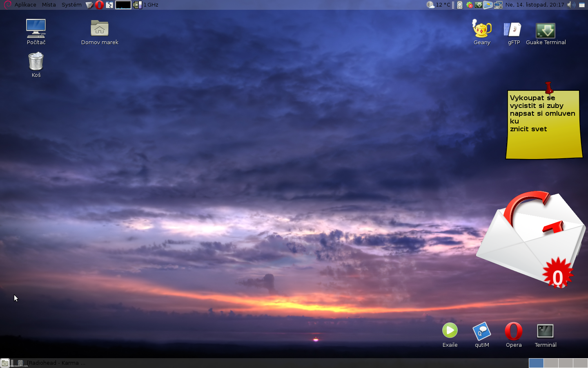Open the Systém menu

tap(71, 4)
